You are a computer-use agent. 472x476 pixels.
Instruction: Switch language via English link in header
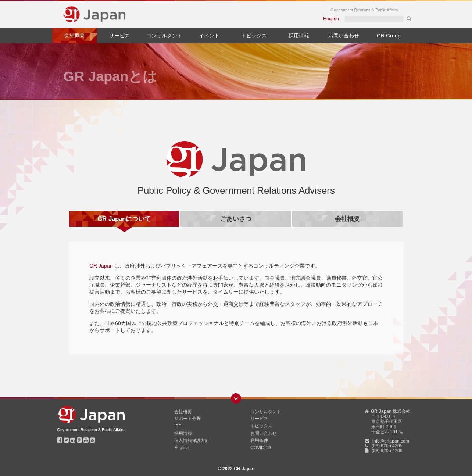[331, 19]
